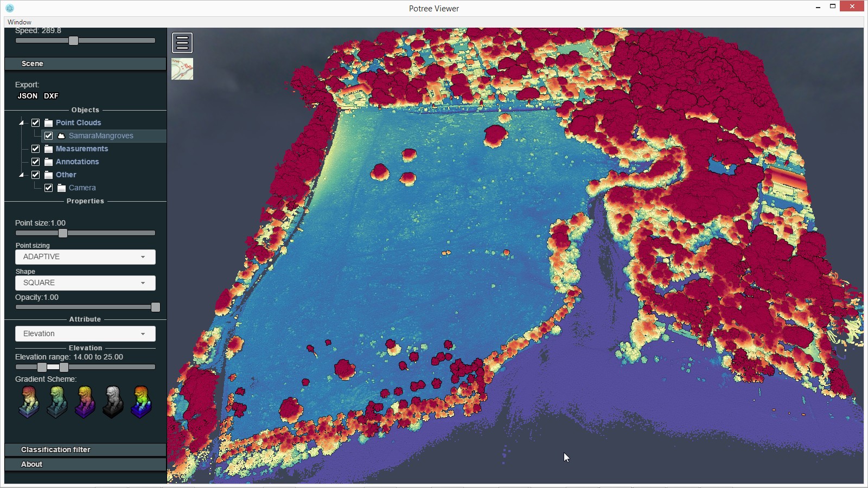This screenshot has height=488, width=868.
Task: Collapse the Scene section header
Action: 85,63
